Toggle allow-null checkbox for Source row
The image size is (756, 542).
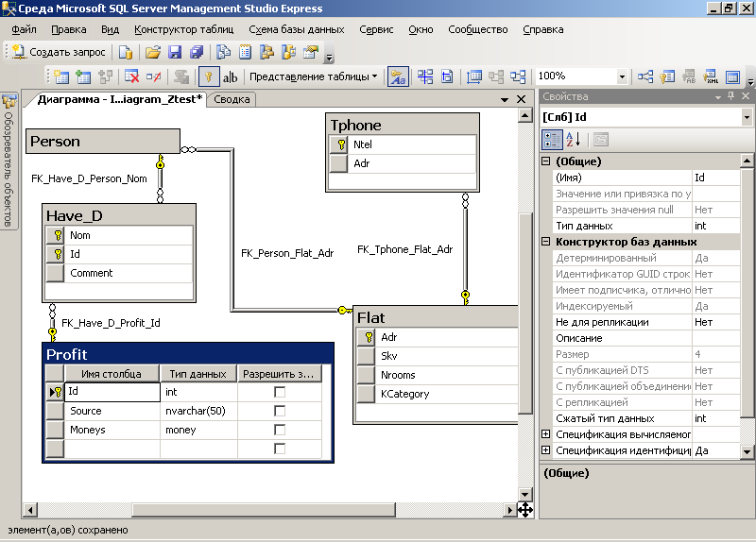coord(280,411)
